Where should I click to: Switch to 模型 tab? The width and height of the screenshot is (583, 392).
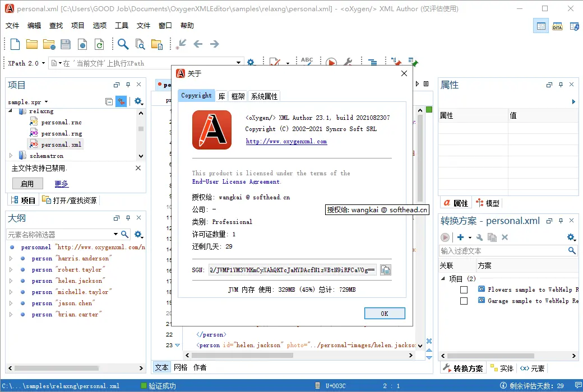coord(488,203)
